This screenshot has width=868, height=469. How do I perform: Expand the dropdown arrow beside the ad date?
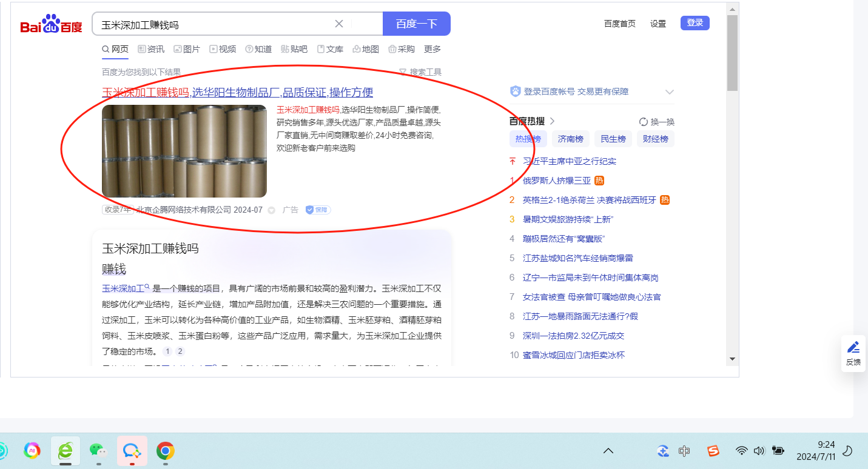tap(272, 210)
